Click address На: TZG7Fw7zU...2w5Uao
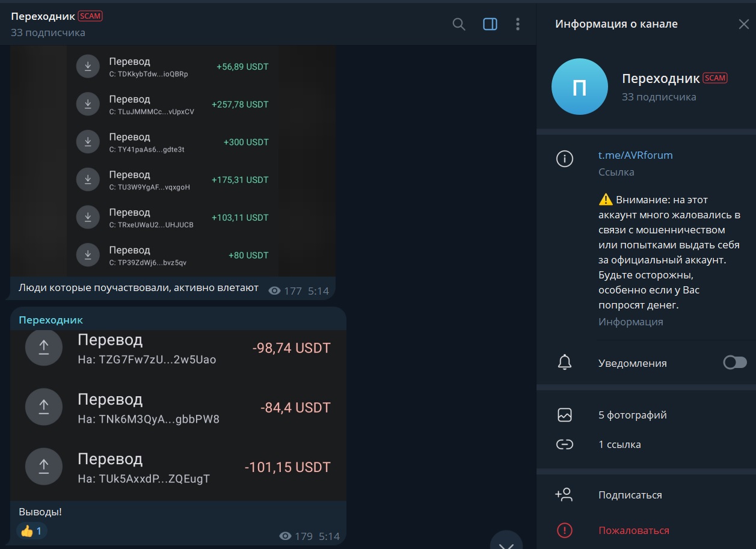 tap(147, 360)
